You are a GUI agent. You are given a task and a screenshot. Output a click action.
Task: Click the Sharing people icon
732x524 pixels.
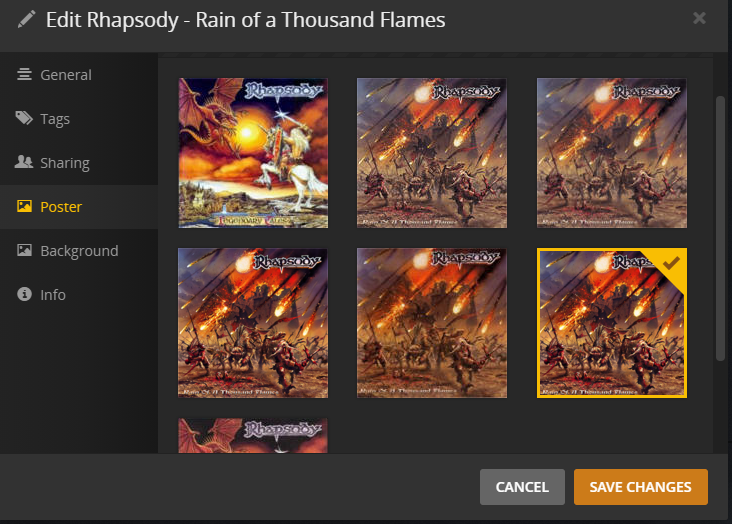click(24, 162)
